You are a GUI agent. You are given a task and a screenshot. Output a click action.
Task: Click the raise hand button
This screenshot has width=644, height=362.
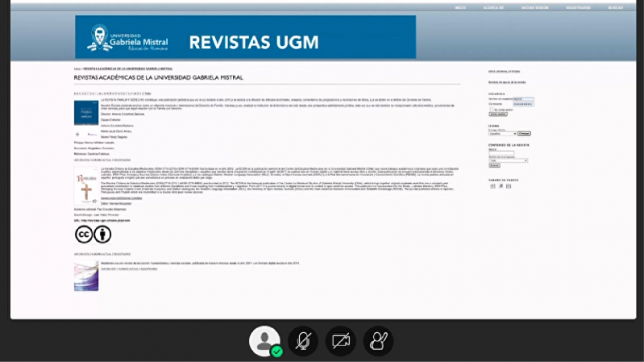(378, 340)
